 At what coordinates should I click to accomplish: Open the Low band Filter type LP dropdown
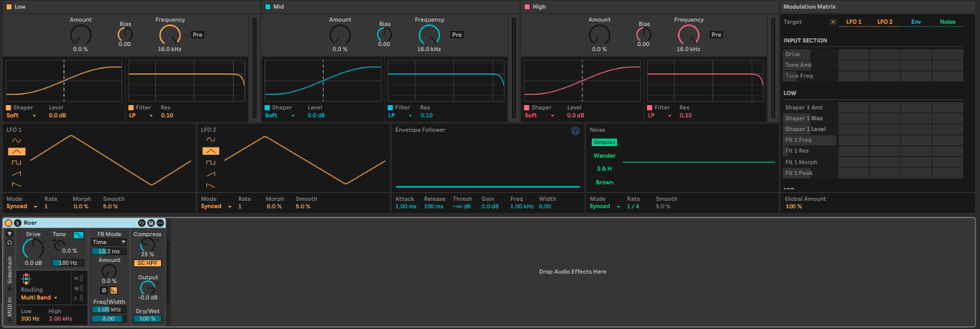click(x=142, y=115)
